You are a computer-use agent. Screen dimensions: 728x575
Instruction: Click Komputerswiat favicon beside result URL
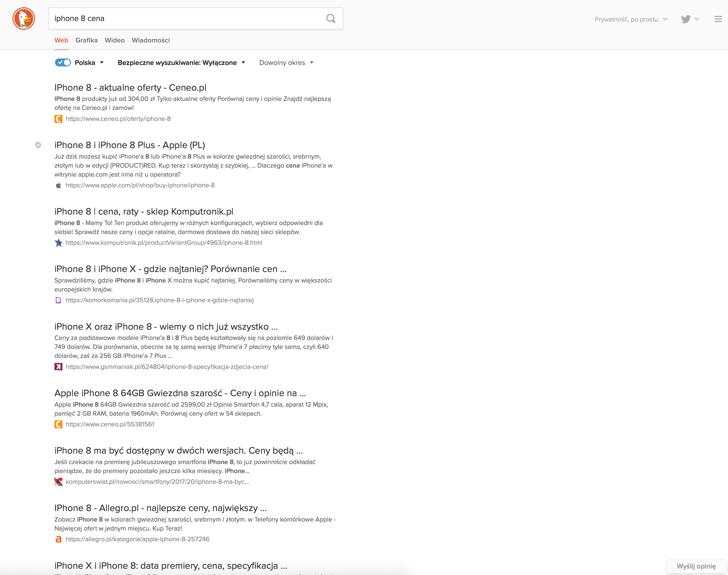click(58, 482)
